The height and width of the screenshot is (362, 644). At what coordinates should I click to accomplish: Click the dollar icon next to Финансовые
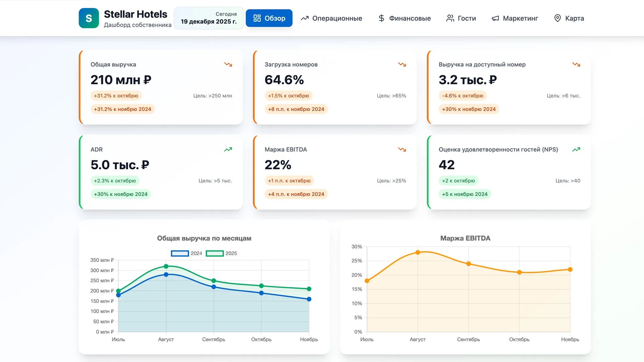(381, 18)
